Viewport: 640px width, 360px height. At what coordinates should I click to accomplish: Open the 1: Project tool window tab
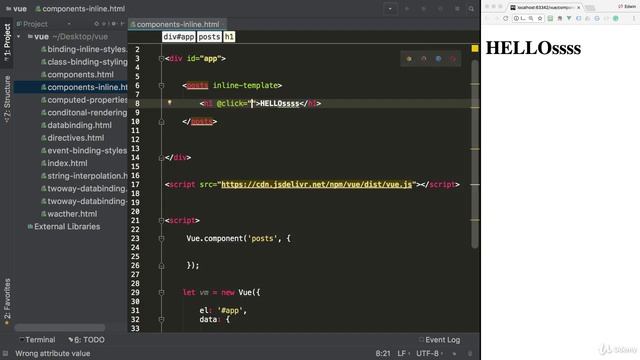[x=7, y=42]
